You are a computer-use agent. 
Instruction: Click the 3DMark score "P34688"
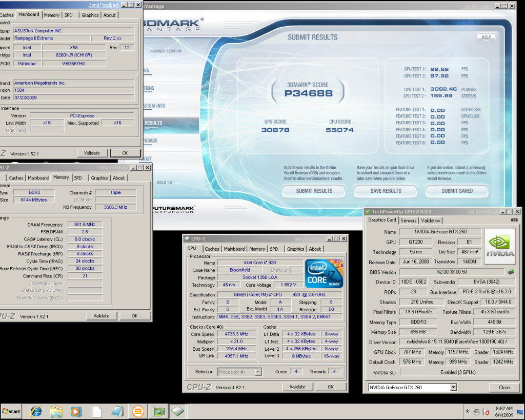pyautogui.click(x=308, y=93)
